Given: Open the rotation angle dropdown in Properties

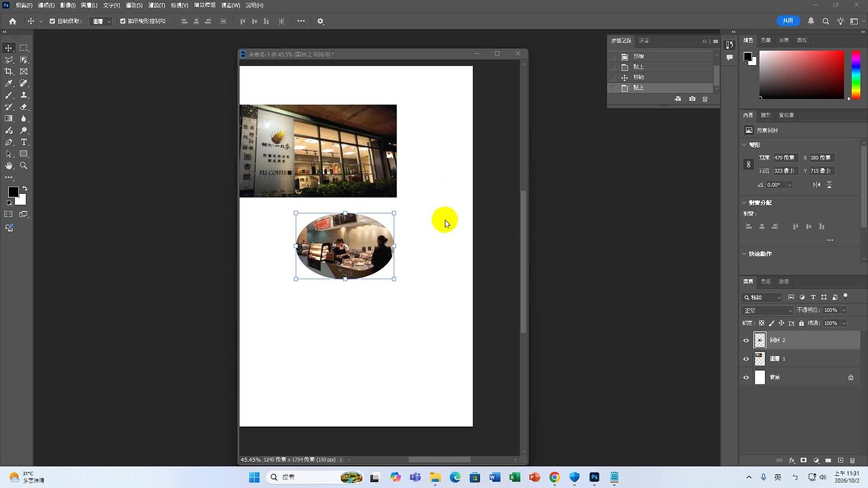Looking at the screenshot, I should 789,185.
